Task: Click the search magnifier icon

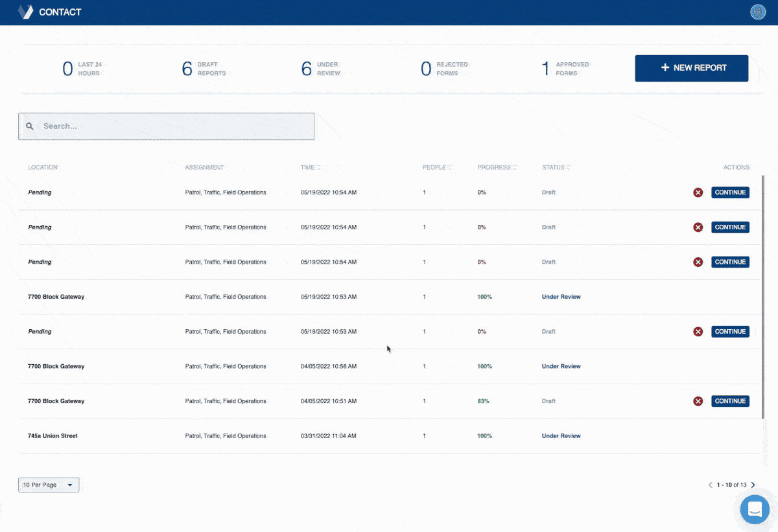Action: 30,126
